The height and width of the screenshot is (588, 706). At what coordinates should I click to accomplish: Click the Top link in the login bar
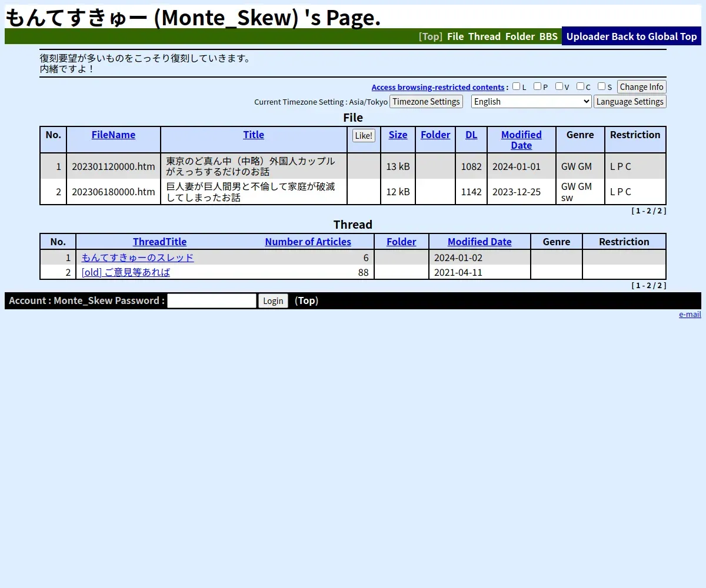pos(307,300)
